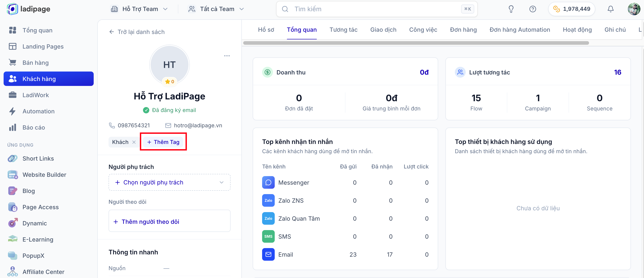Open the E-Learning app
Image resolution: width=644 pixels, height=278 pixels.
pyautogui.click(x=49, y=240)
